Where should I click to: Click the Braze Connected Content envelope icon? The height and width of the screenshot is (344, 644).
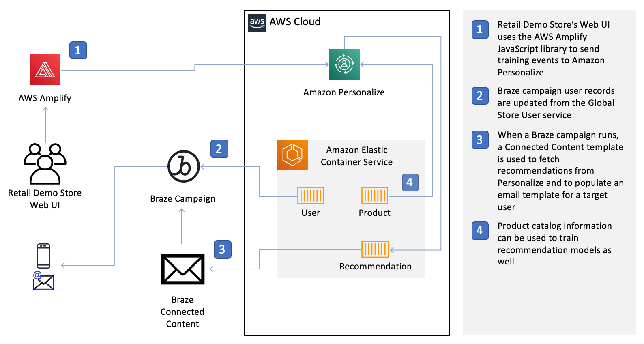pyautogui.click(x=183, y=269)
